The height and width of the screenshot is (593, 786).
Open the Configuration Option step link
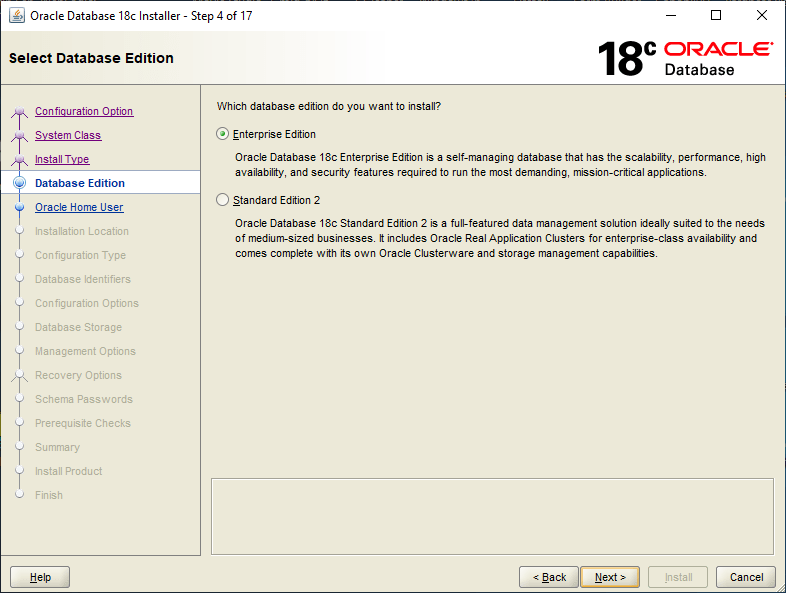[x=84, y=111]
